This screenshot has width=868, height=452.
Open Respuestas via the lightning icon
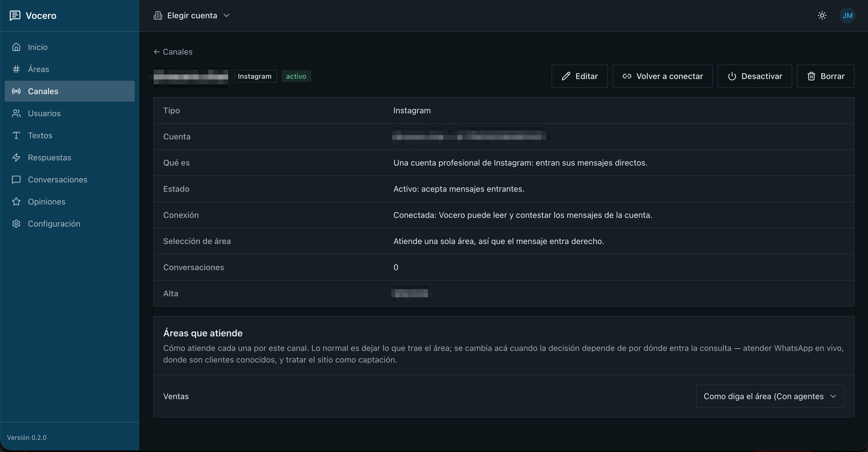pyautogui.click(x=16, y=157)
